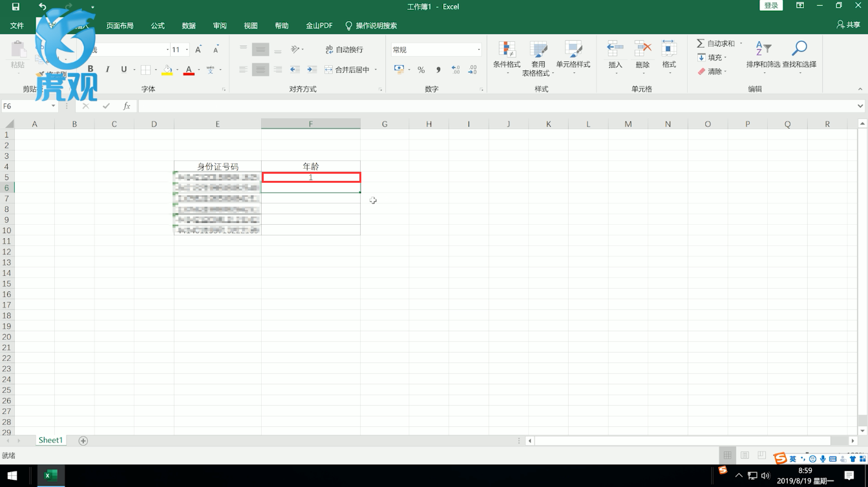The height and width of the screenshot is (487, 868).
Task: Click the fx insert function icon
Action: tap(127, 106)
